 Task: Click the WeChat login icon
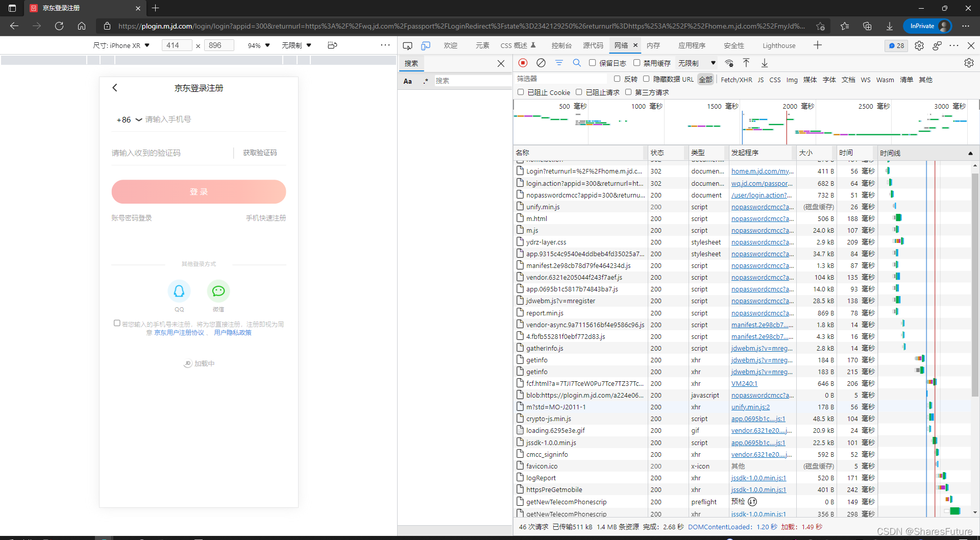click(218, 291)
